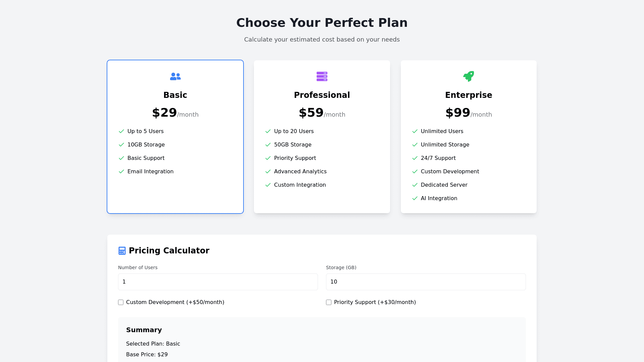The height and width of the screenshot is (362, 644).
Task: Click checkmark icon beside Email Integration
Action: tap(121, 172)
